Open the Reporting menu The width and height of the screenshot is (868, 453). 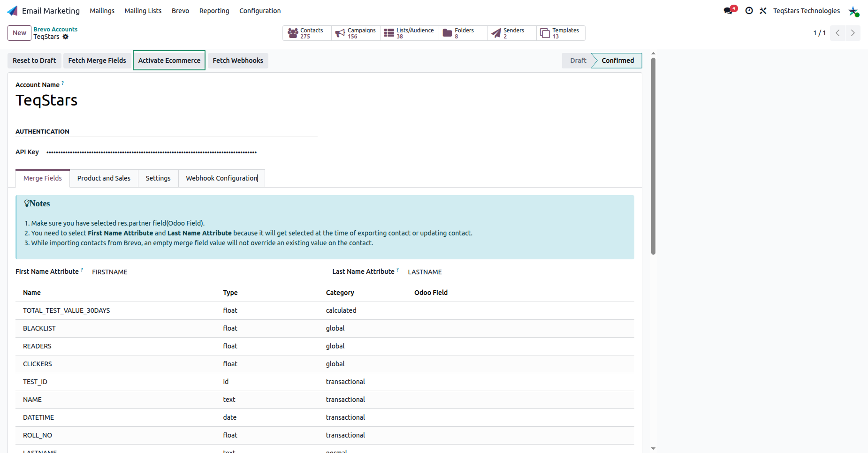[x=214, y=11]
